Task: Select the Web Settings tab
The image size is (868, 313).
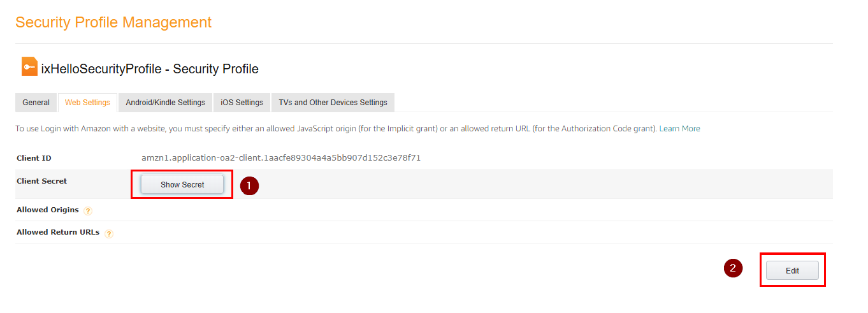Action: tap(87, 103)
